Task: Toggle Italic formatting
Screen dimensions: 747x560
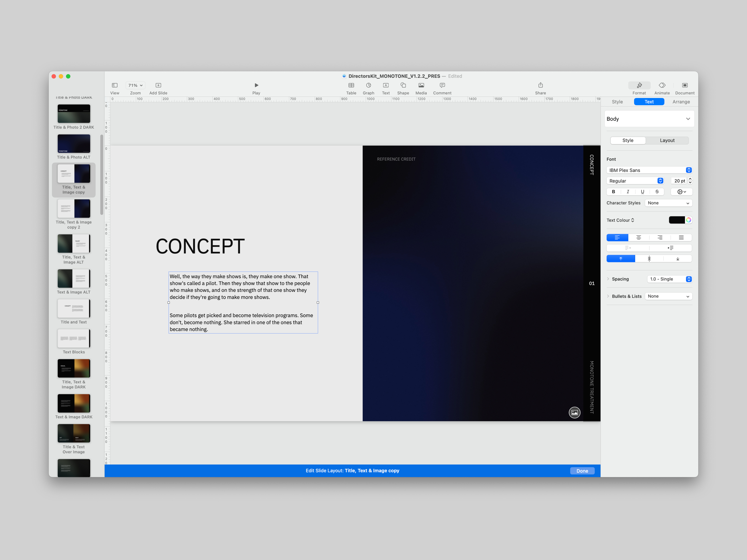Action: 628,192
